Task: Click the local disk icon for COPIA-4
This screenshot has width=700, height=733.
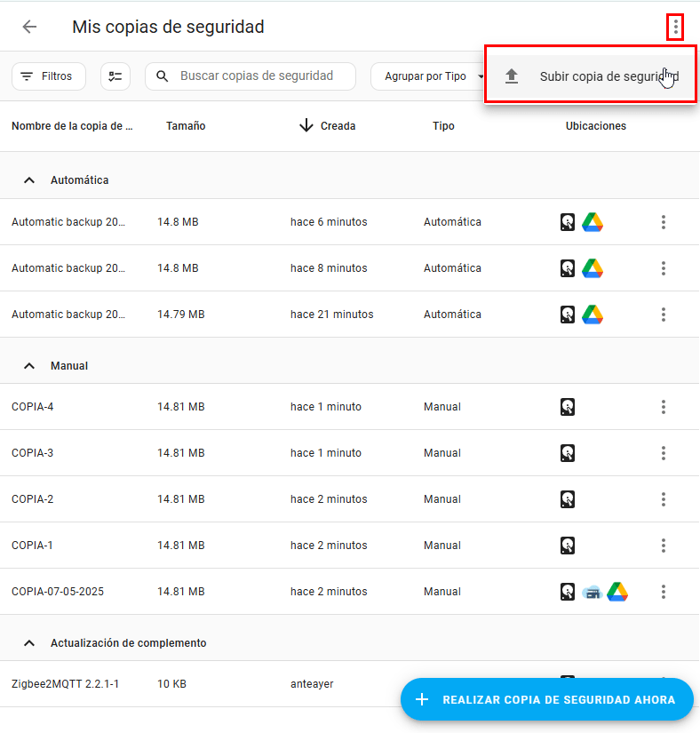Action: pos(568,407)
